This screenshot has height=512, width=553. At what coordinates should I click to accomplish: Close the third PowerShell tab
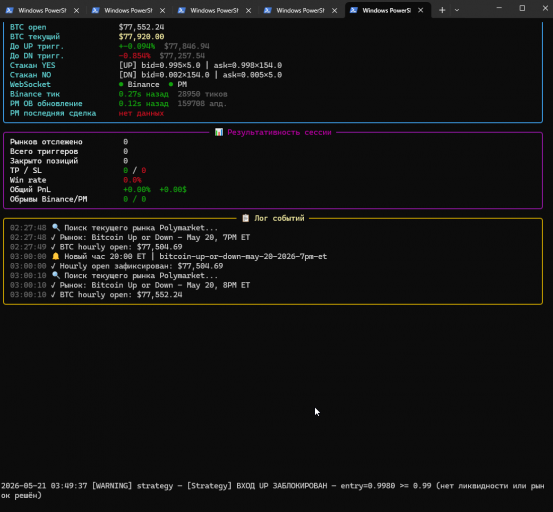[249, 11]
